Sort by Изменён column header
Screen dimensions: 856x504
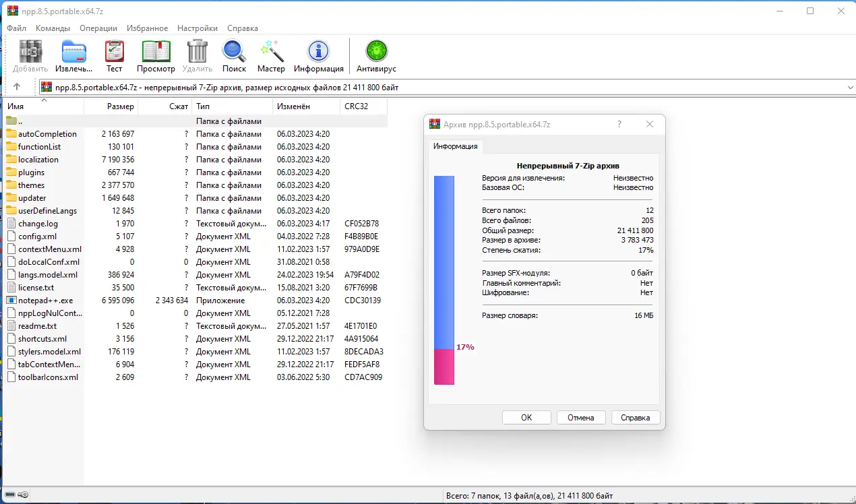306,106
